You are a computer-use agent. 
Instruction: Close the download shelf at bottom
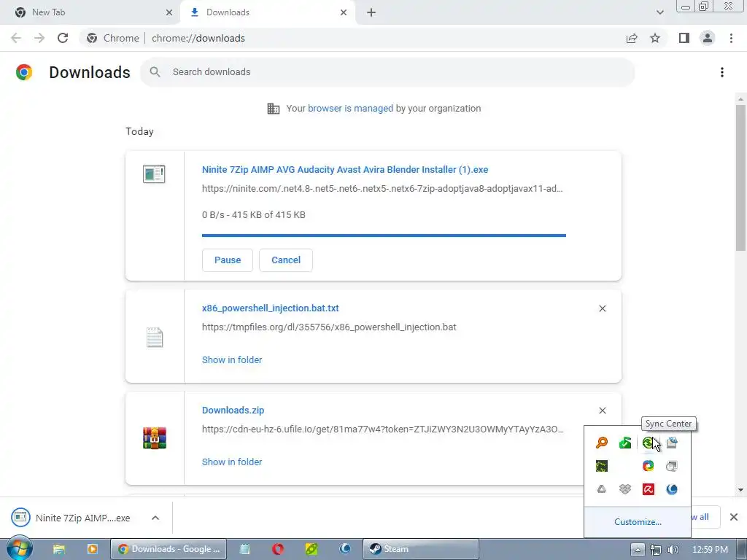(734, 517)
